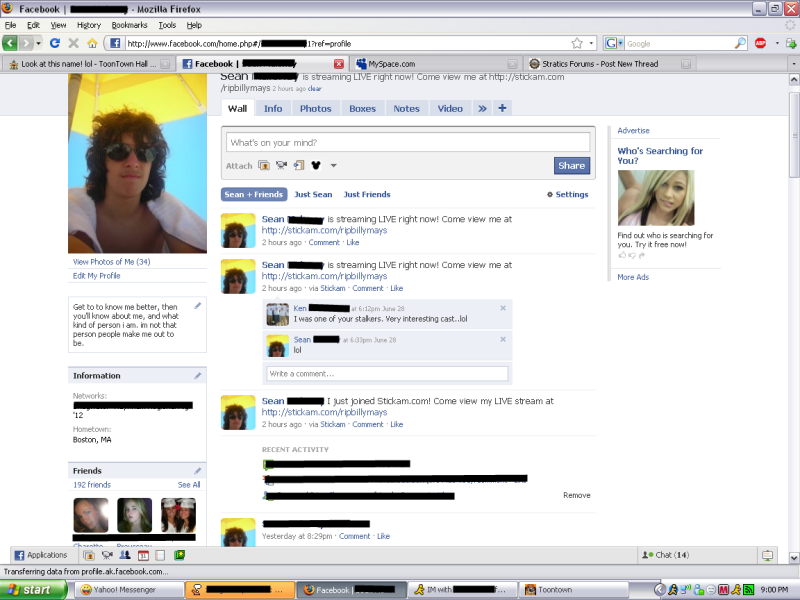Click in the What's on your mind box
This screenshot has height=600, width=800.
click(408, 143)
